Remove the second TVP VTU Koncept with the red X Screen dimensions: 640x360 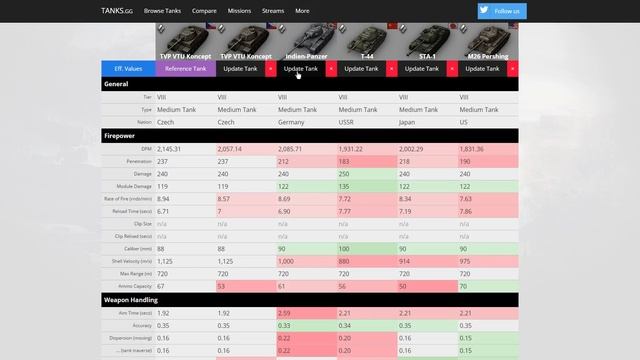click(271, 69)
